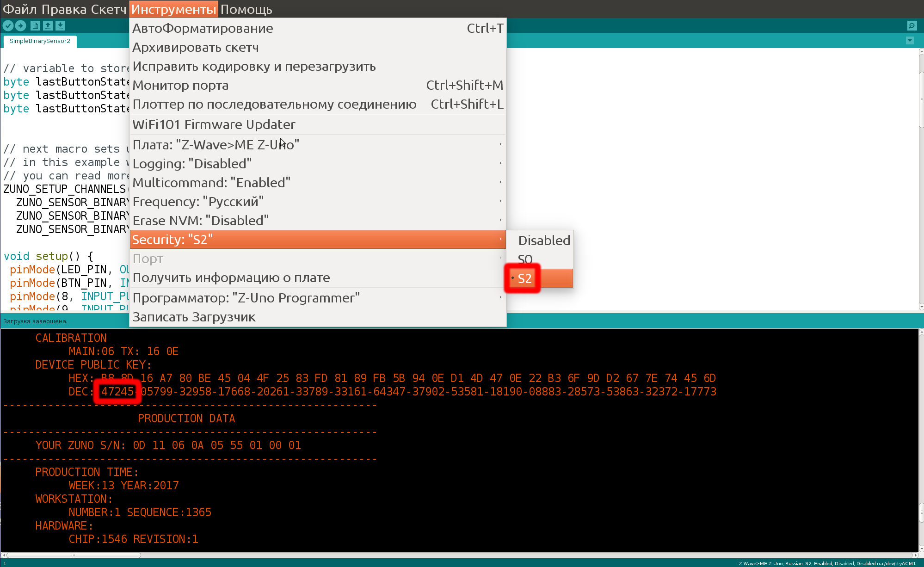This screenshot has height=567, width=924.
Task: Click the Upload sketch arrow icon
Action: pyautogui.click(x=20, y=26)
